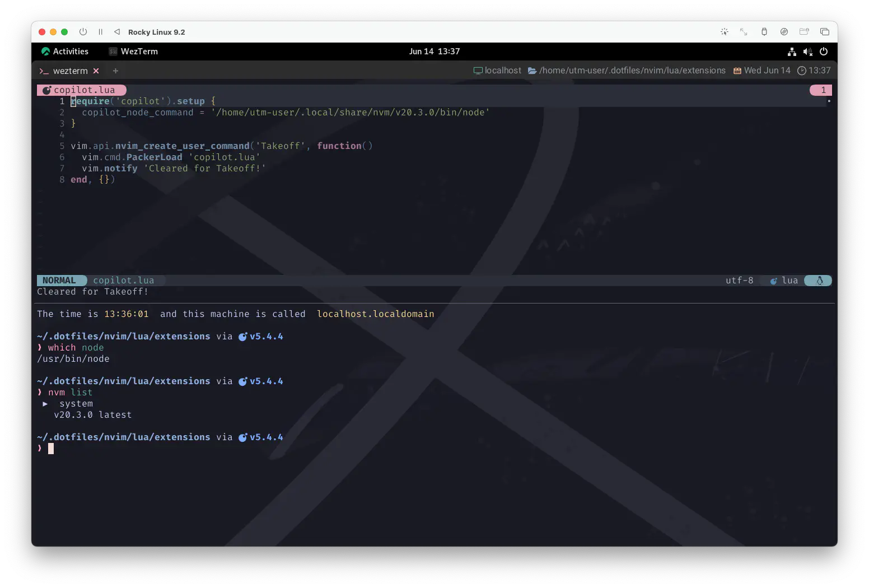Click the copilot.lua filename in the statusline
This screenshot has width=869, height=588.
click(124, 281)
